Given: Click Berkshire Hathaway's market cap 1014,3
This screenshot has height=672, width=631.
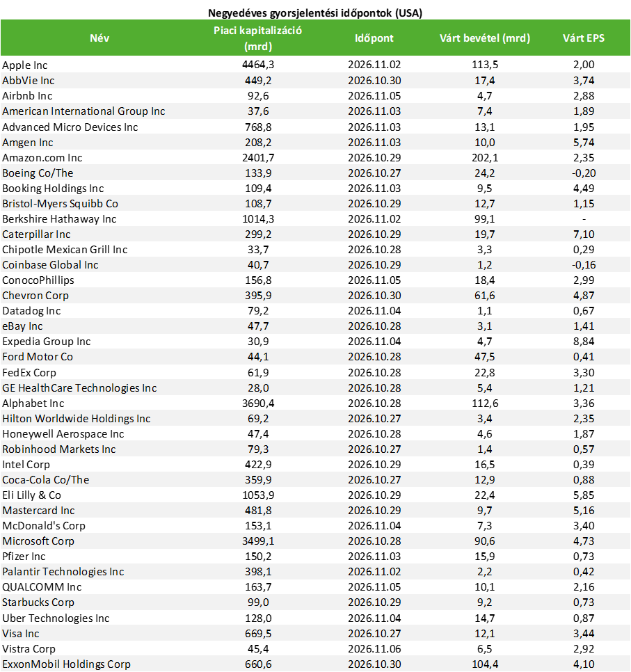Looking at the screenshot, I should [x=258, y=219].
